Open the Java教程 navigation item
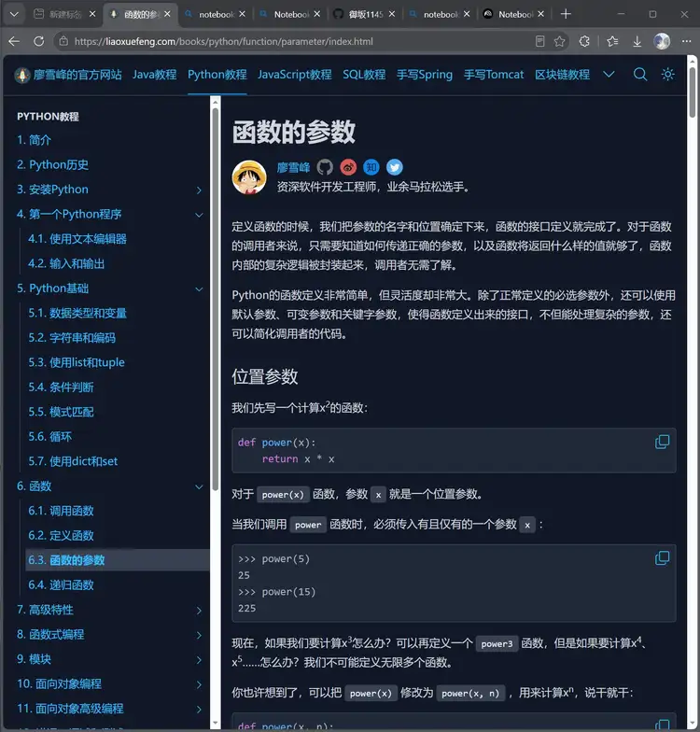The width and height of the screenshot is (700, 732). pos(155,75)
